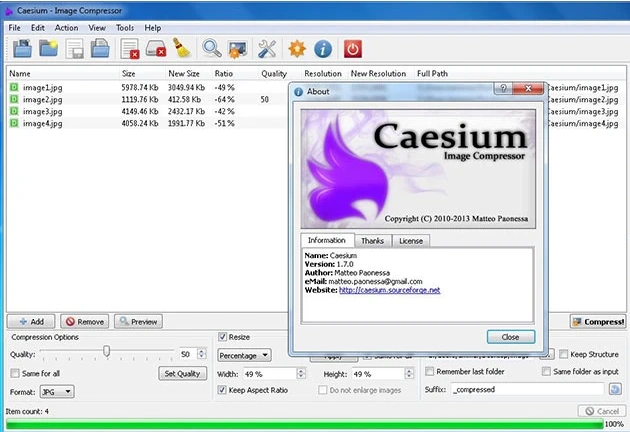Switch to the License tab

point(411,241)
